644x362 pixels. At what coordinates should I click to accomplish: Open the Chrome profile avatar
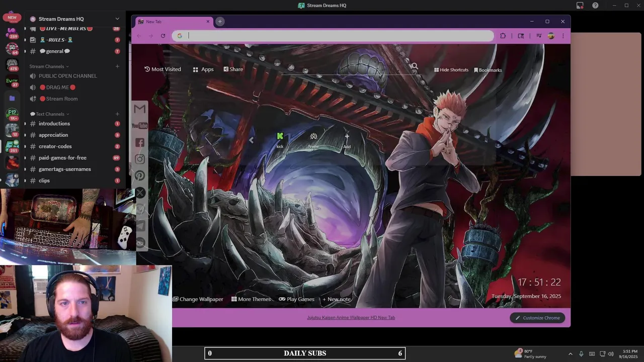click(x=551, y=36)
